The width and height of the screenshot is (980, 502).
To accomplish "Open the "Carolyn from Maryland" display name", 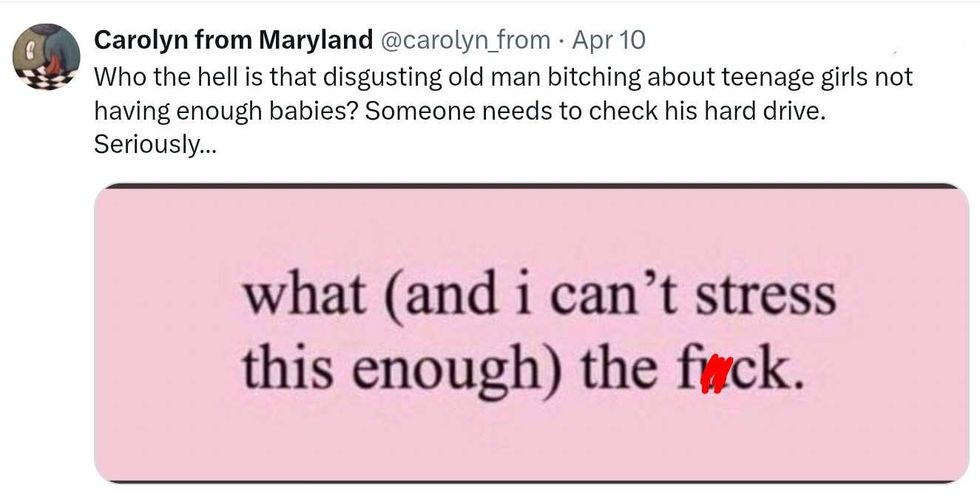I will (232, 40).
